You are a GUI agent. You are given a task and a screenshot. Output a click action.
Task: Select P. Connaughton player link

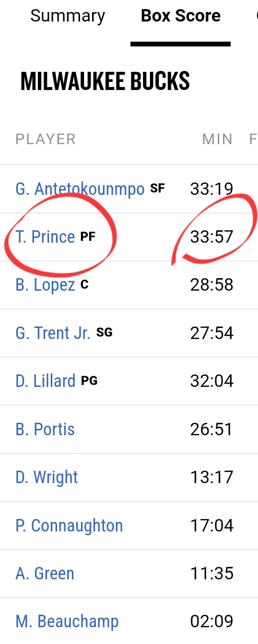point(69,526)
